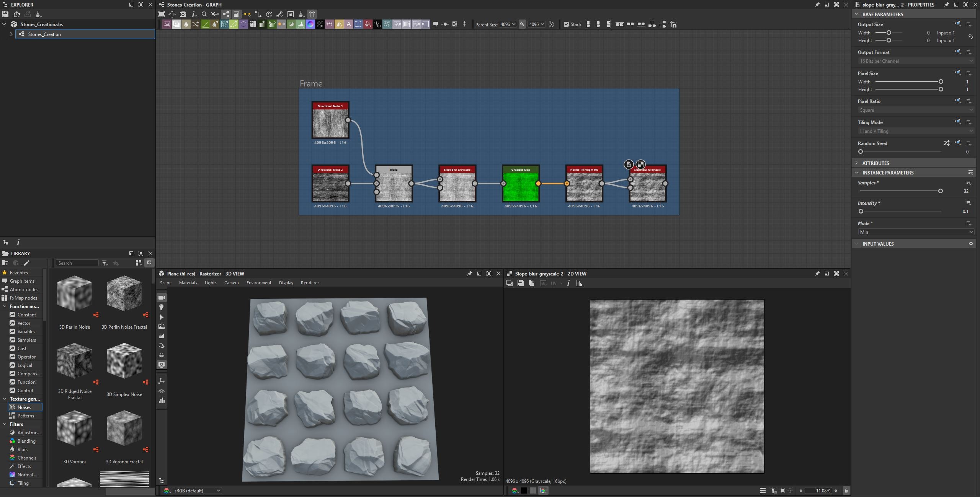Select the Gradient Map node in graph

pyautogui.click(x=521, y=183)
